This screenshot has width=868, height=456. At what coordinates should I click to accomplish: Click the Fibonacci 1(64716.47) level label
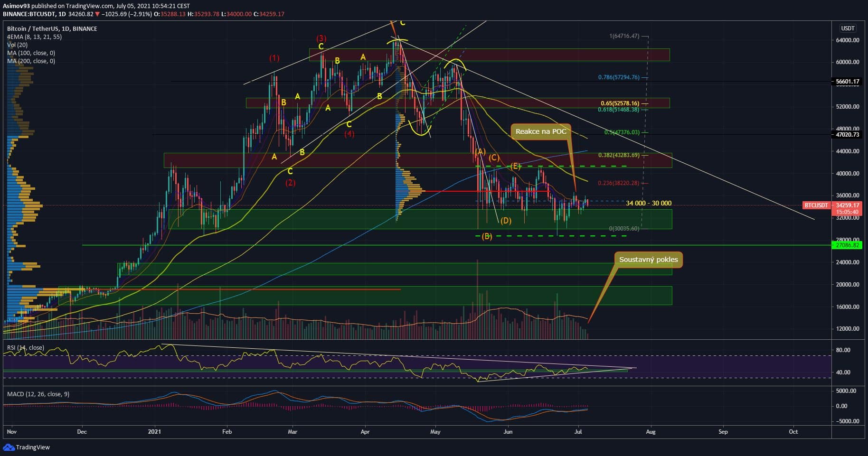(x=625, y=36)
